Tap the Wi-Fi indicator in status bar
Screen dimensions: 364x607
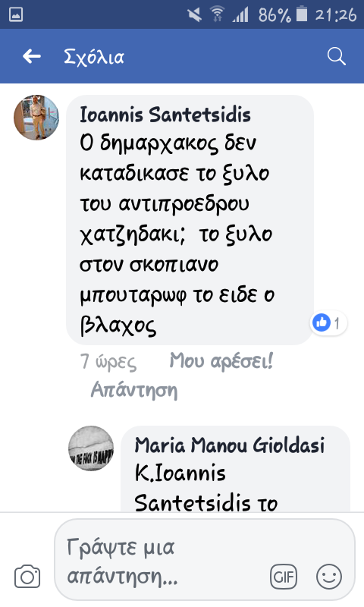tap(218, 14)
